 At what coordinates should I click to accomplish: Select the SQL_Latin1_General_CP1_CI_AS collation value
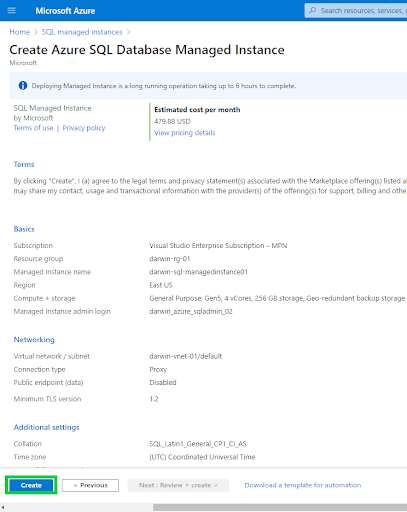198,444
